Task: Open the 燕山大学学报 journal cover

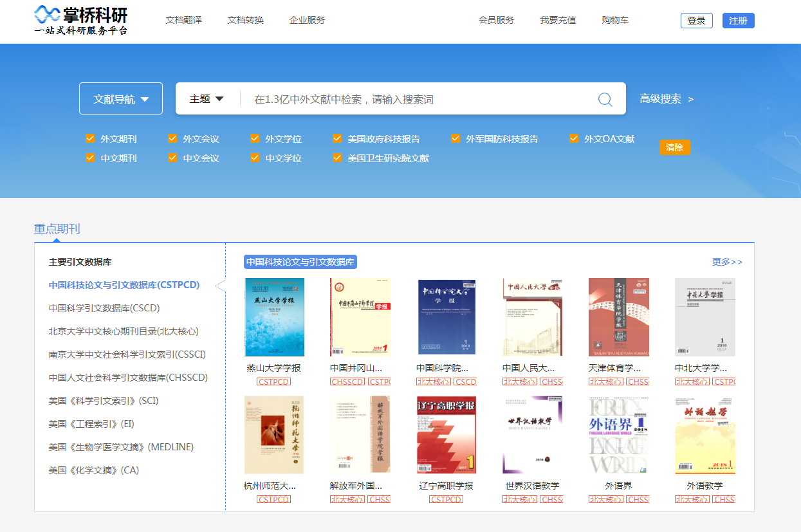Action: [274, 317]
